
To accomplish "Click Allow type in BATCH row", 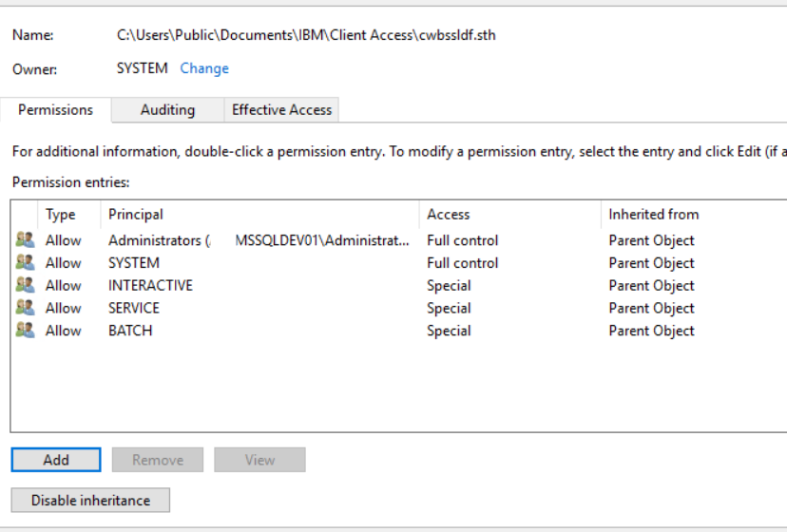I will (64, 331).
